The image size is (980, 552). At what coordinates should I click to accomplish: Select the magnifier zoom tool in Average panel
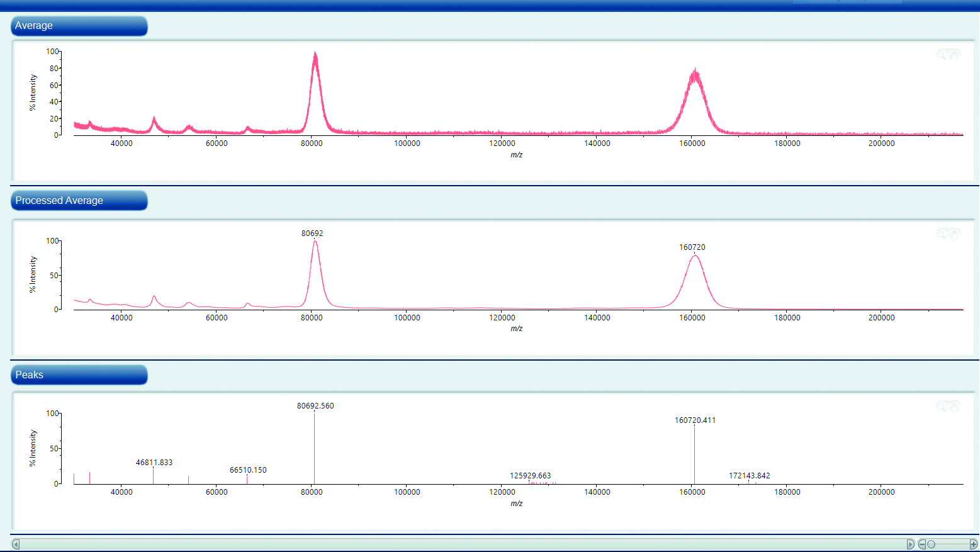pos(941,55)
